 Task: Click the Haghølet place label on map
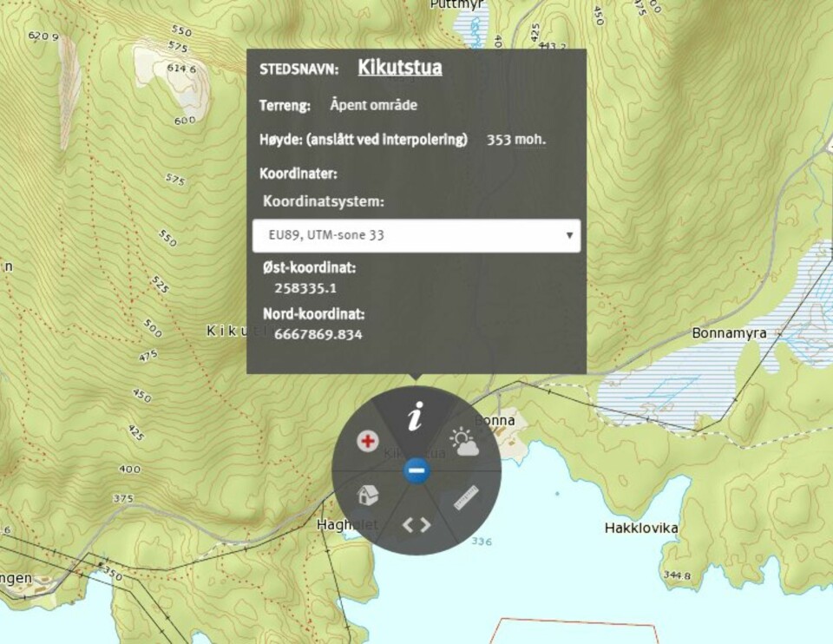tap(347, 524)
